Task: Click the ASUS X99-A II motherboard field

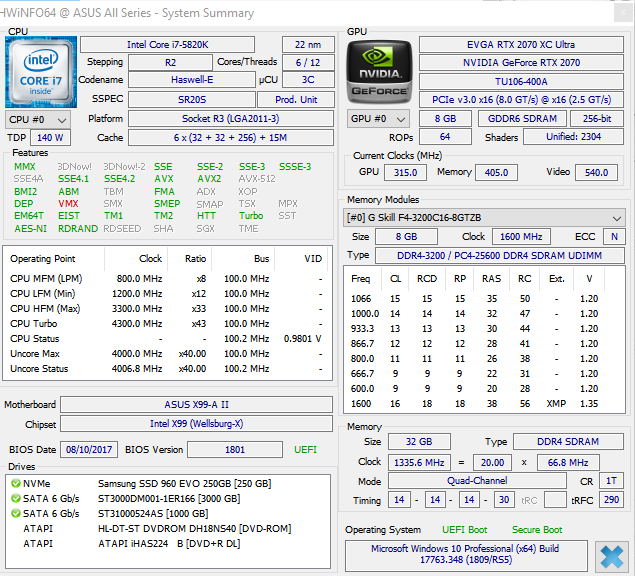Action: tap(196, 405)
